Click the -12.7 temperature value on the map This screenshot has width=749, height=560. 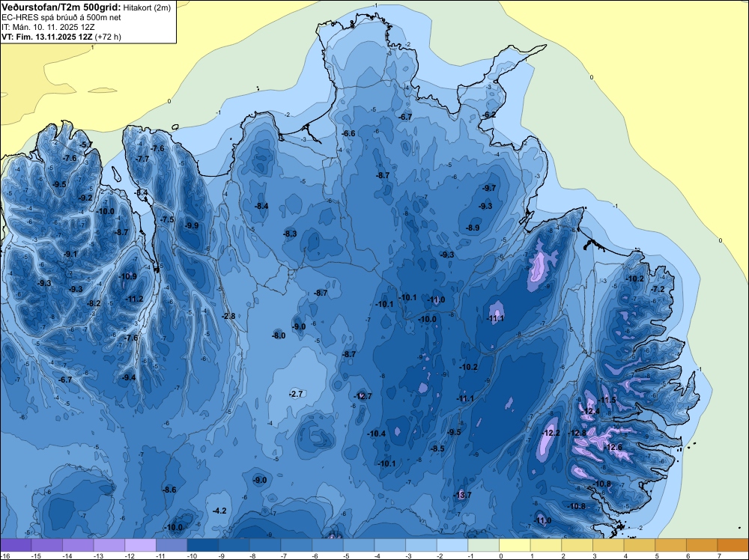tap(363, 396)
